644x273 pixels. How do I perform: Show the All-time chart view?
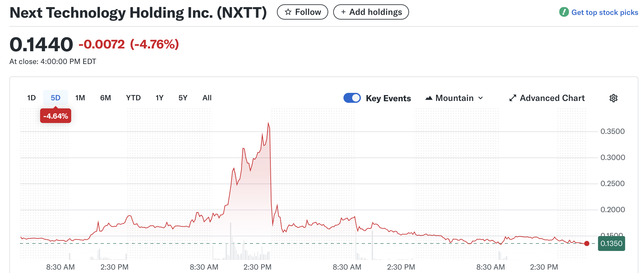pyautogui.click(x=207, y=98)
